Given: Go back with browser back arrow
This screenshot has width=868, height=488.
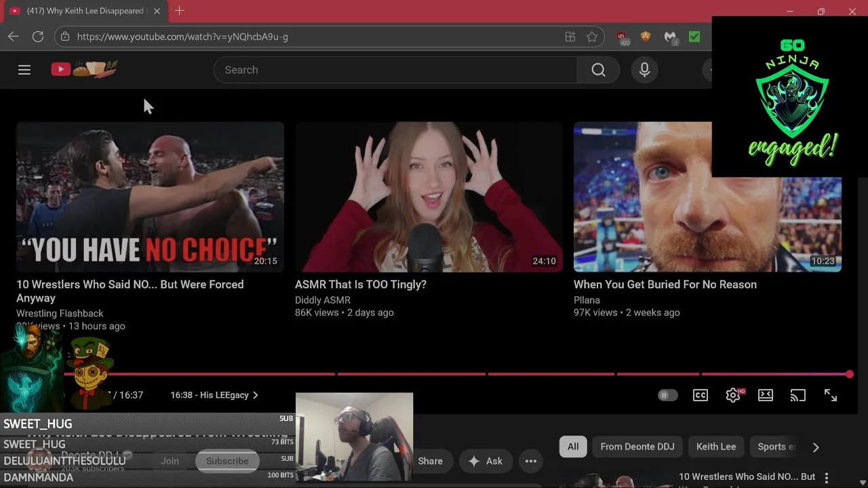Looking at the screenshot, I should point(14,37).
